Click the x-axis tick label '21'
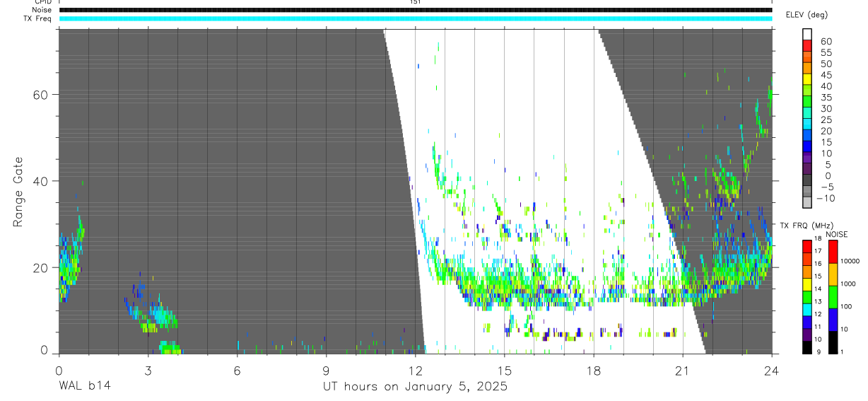Screen dimensions: 868x401 (682, 370)
